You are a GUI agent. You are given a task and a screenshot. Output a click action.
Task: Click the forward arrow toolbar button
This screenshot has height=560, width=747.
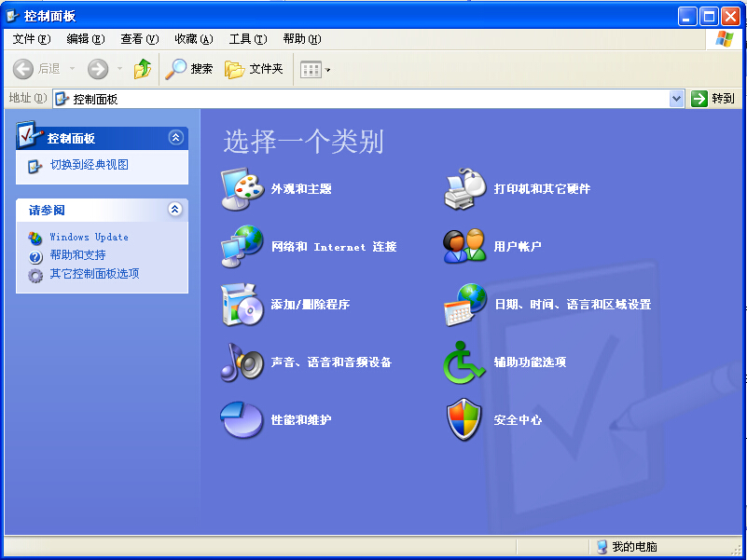[98, 70]
